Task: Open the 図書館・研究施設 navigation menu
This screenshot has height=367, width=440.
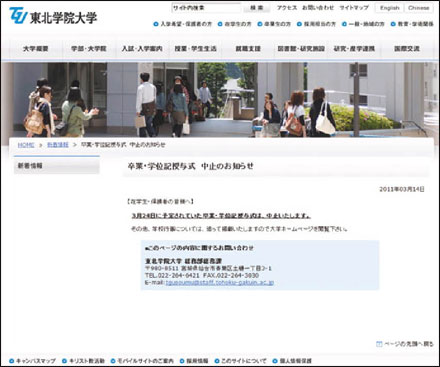Action: (x=301, y=49)
